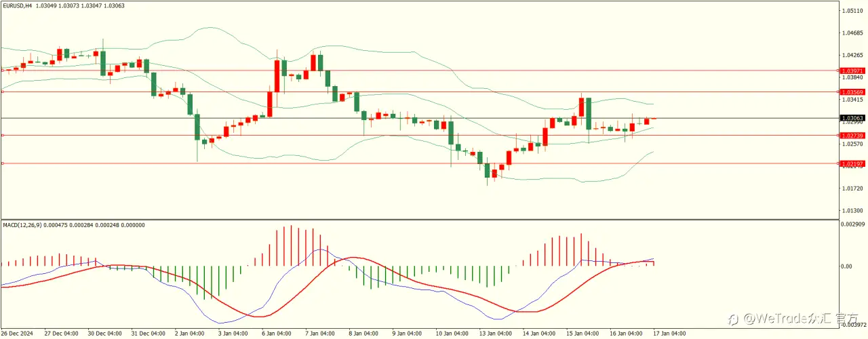Click the 1.02570 price axis value
This screenshot has width=868, height=339.
852,144
